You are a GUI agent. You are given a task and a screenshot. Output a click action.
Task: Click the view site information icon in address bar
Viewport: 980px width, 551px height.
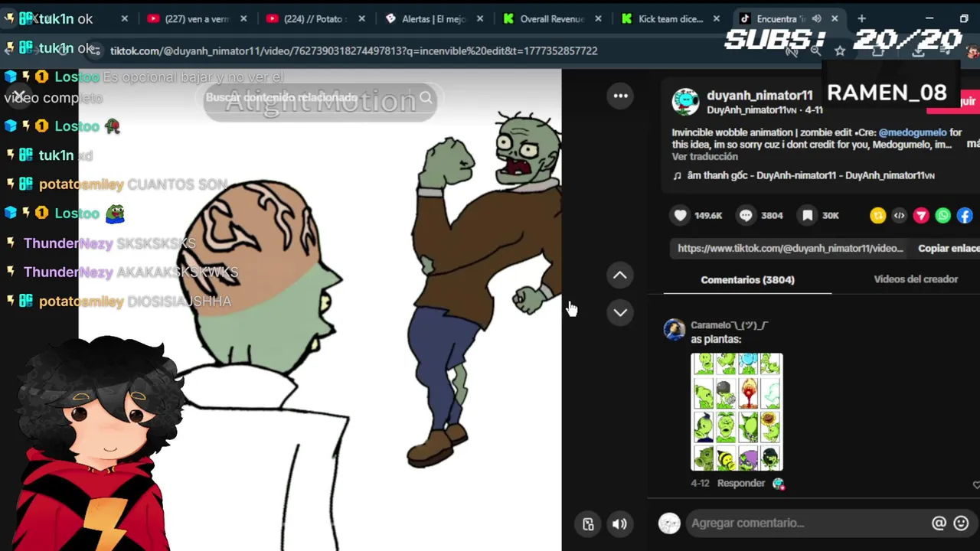[93, 51]
